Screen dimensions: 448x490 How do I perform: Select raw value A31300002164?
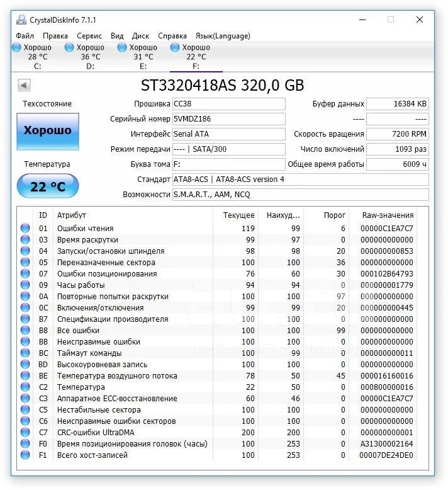[387, 444]
